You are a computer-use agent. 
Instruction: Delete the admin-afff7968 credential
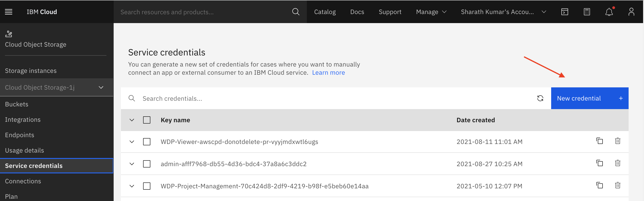point(618,163)
